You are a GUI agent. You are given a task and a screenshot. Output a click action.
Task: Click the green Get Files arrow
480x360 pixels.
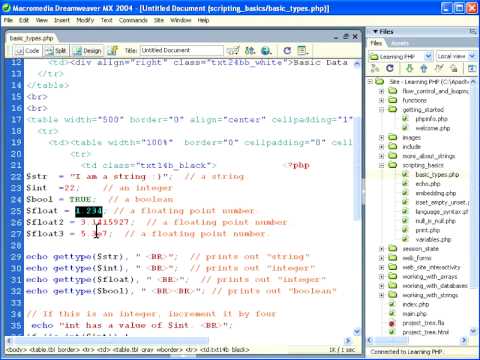[x=409, y=68]
